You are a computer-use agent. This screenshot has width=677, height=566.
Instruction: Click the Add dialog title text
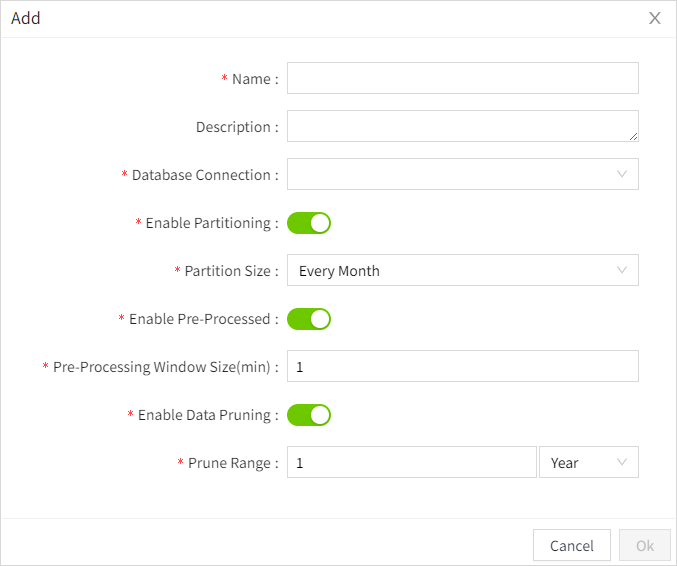coord(26,18)
